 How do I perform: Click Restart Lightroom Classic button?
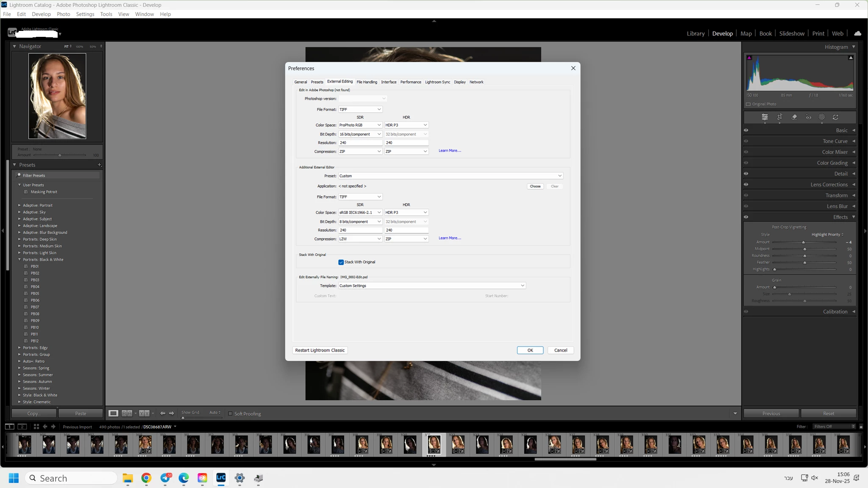[x=320, y=350]
